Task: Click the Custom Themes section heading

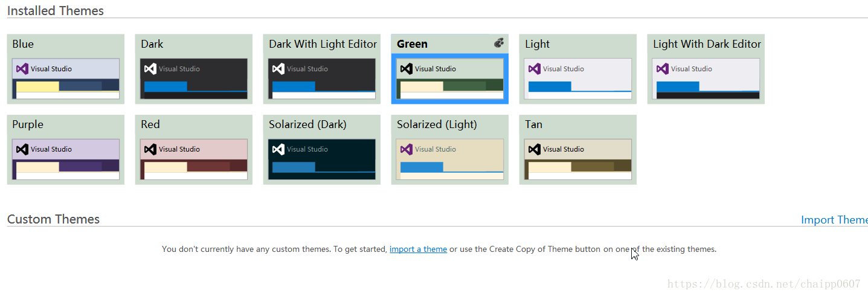Action: 53,219
